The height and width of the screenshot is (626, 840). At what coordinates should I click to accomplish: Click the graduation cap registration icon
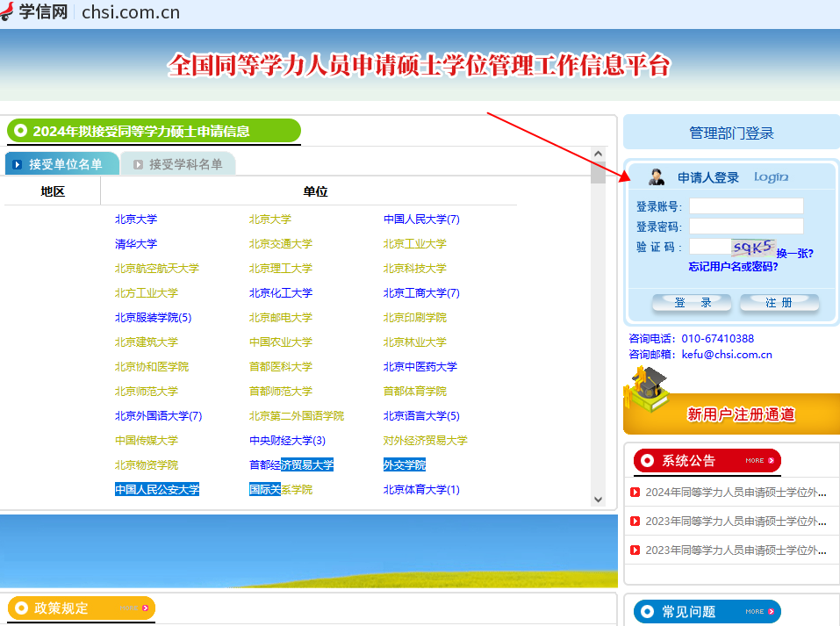tap(649, 389)
